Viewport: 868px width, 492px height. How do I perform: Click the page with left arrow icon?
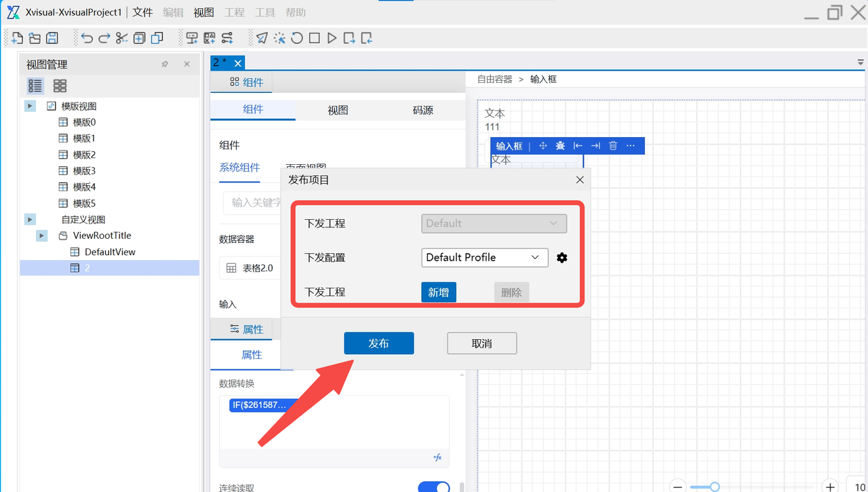tap(367, 38)
